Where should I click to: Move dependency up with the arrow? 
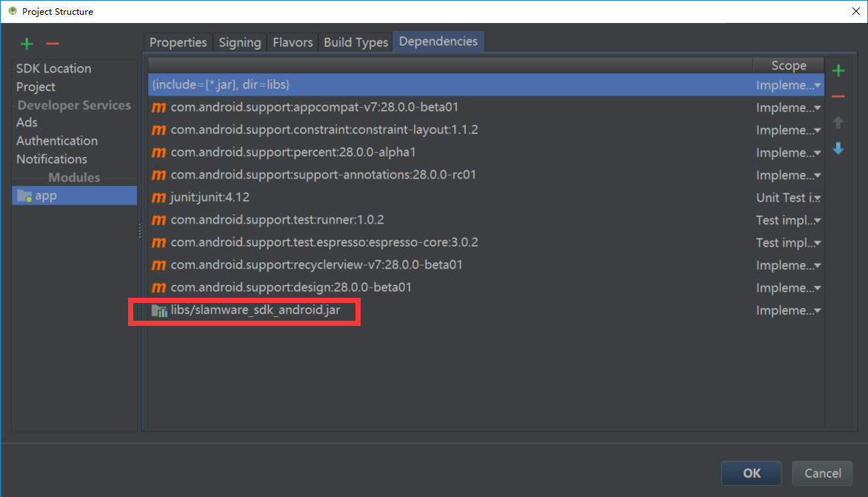pyautogui.click(x=838, y=122)
